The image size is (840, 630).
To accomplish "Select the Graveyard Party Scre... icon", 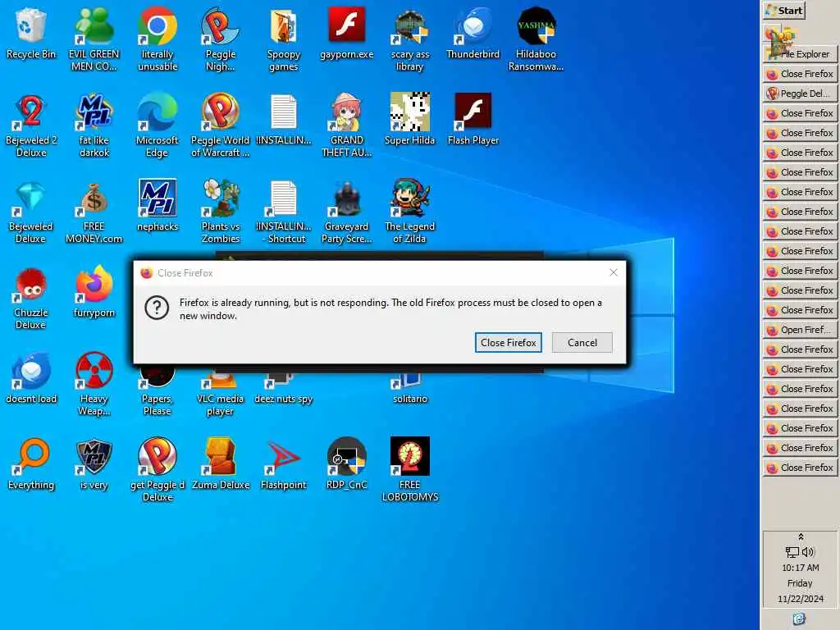I will 347,211.
